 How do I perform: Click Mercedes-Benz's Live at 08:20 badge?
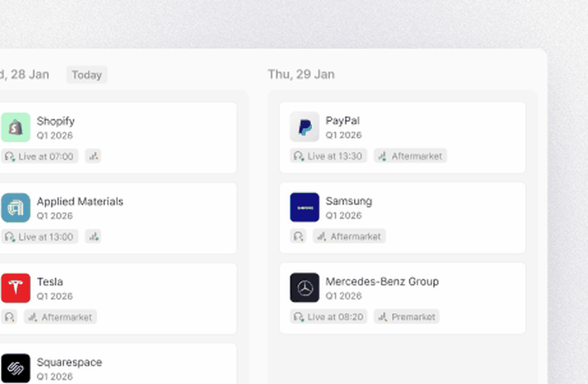[x=328, y=316]
